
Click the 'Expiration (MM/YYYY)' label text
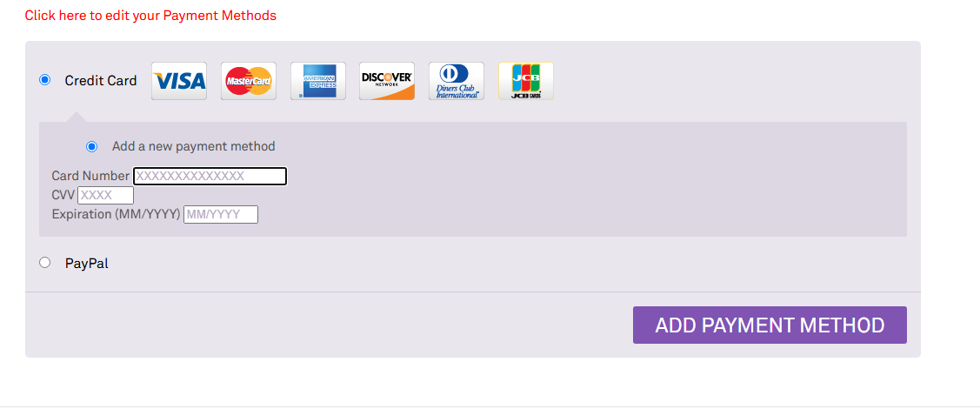[117, 214]
